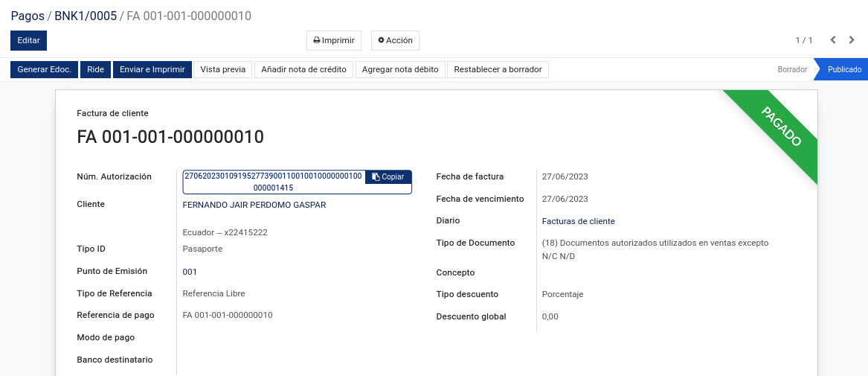Click Tipo de Documento value (18) Documentos autorizados
Screen dimensions: 868x376
(x=655, y=249)
